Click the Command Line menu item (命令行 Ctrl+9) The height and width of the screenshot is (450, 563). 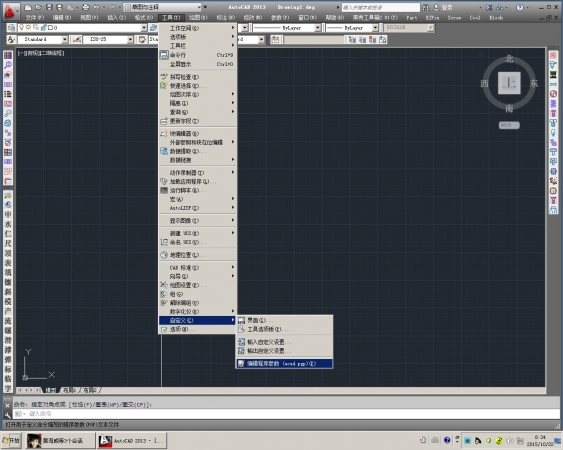click(x=197, y=55)
